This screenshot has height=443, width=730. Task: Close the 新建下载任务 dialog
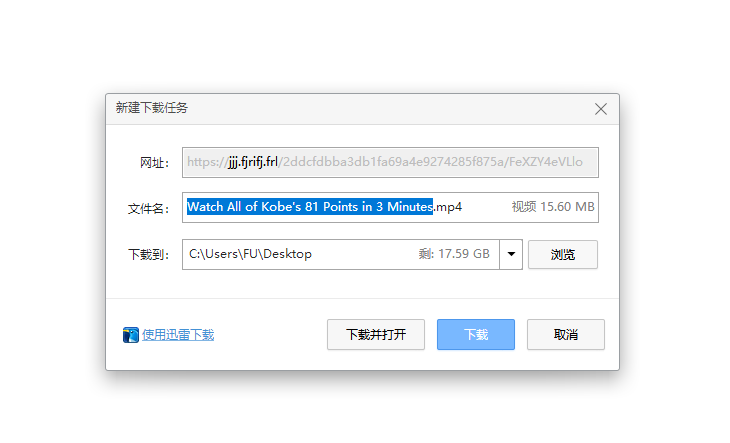[x=600, y=109]
